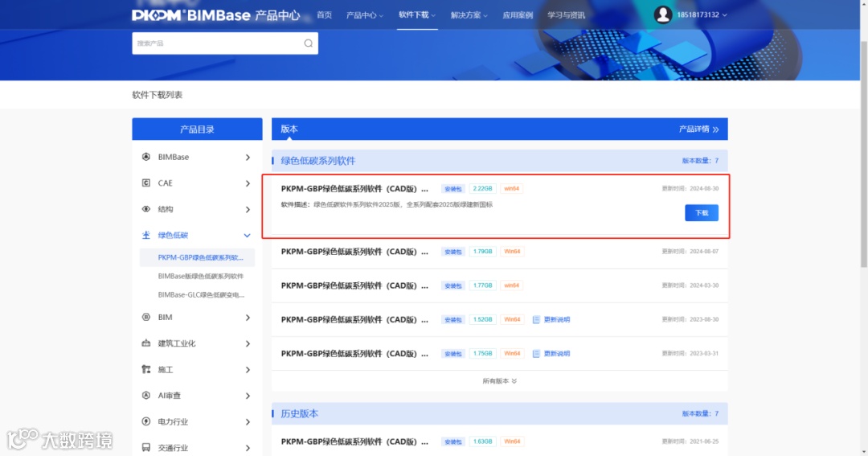Open the account dropdown 18518173132
Image resolution: width=868 pixels, height=456 pixels.
pos(702,15)
